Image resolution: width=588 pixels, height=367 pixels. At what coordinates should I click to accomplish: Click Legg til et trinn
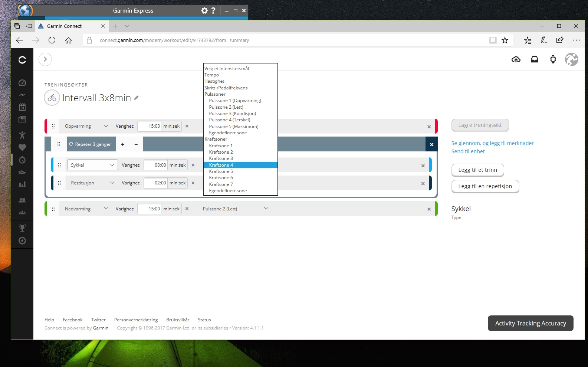point(478,170)
